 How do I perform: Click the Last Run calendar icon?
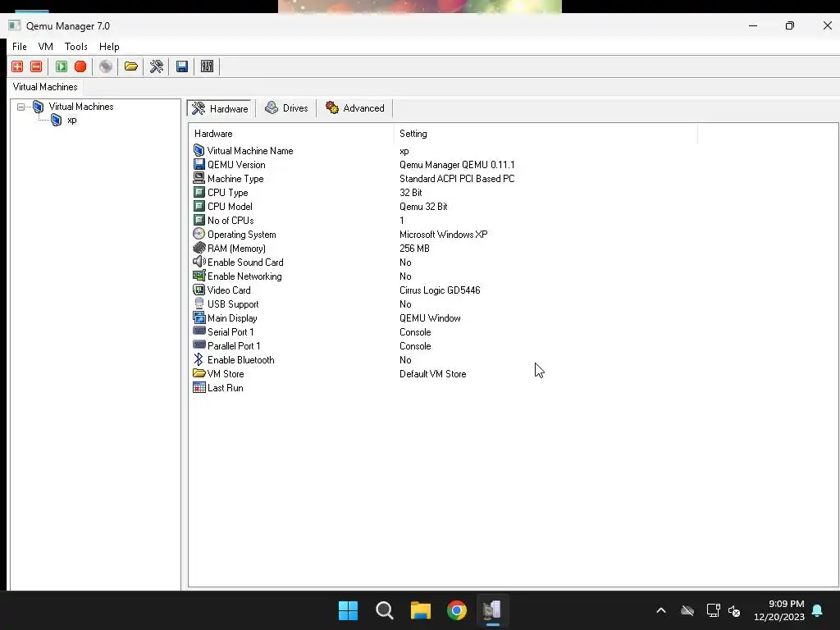point(199,387)
